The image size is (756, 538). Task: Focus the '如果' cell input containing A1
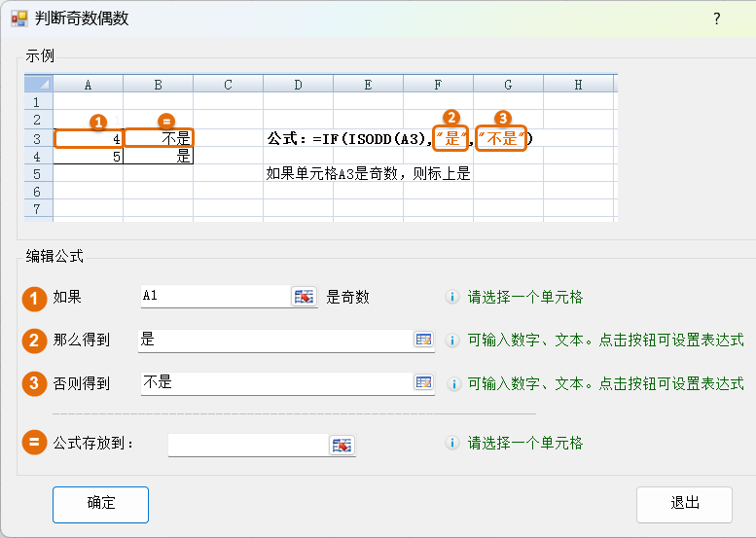point(214,297)
